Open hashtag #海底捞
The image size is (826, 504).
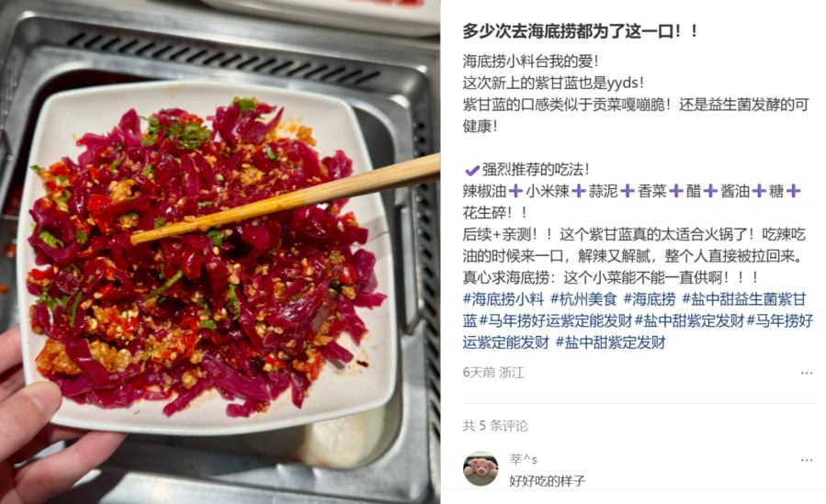click(650, 299)
